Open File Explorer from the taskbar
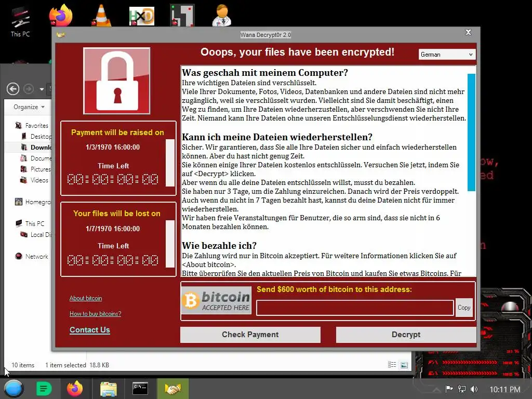 tap(109, 389)
